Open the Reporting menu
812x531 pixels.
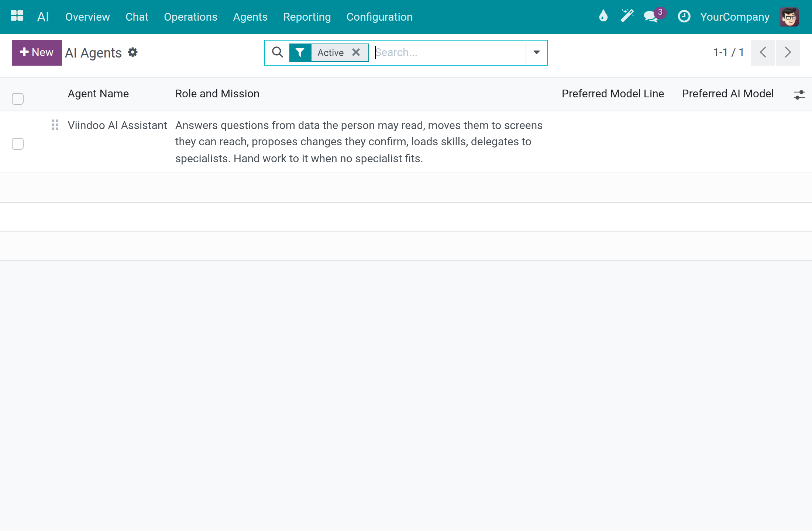click(307, 17)
